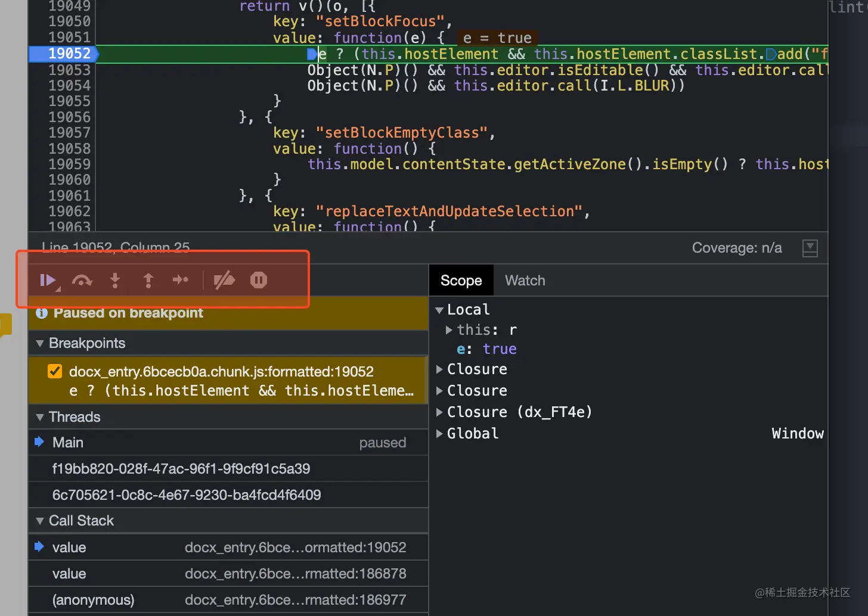Screen dimensions: 868x616
Task: Step over next function call
Action: [82, 280]
